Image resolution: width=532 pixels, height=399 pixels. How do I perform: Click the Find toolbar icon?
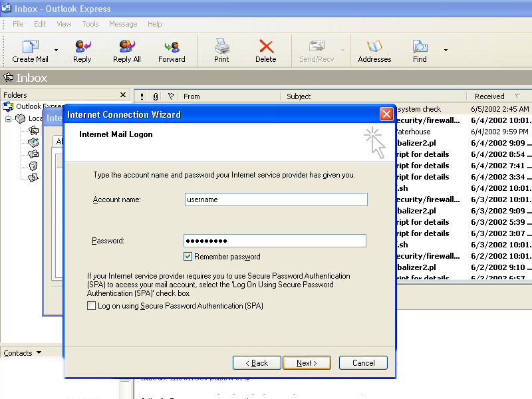[420, 47]
